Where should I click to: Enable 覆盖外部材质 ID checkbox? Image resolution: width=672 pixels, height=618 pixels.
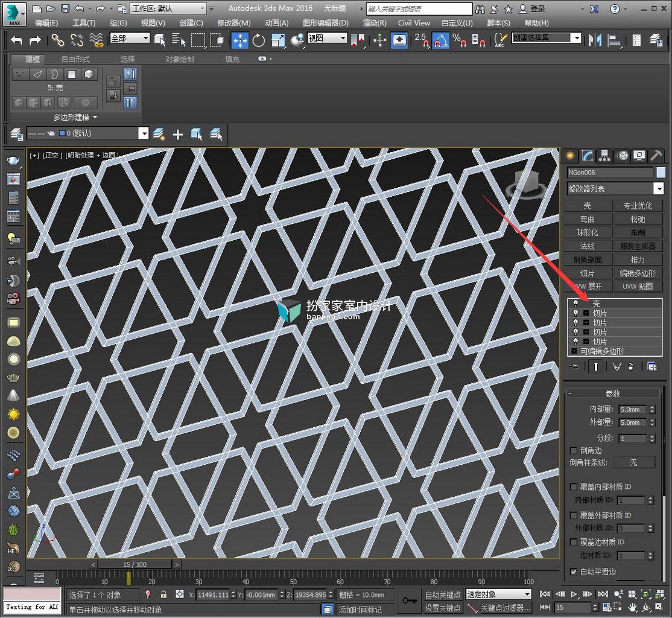(x=574, y=515)
